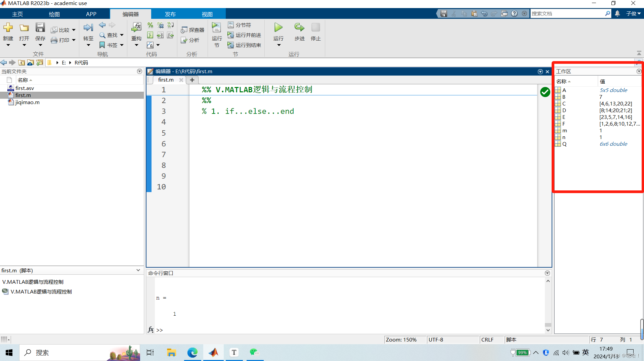
Task: Open a file with the 打开 icon
Action: click(x=24, y=28)
